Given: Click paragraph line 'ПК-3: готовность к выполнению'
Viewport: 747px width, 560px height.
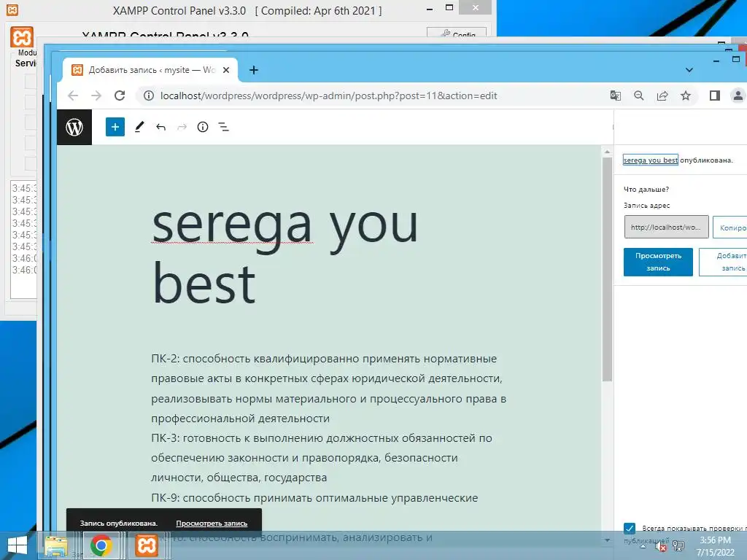Looking at the screenshot, I should pos(322,438).
